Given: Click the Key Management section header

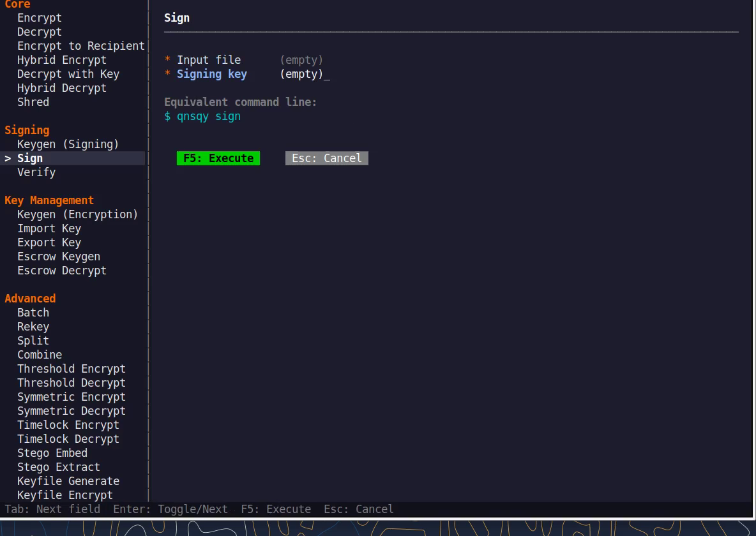Looking at the screenshot, I should (49, 200).
